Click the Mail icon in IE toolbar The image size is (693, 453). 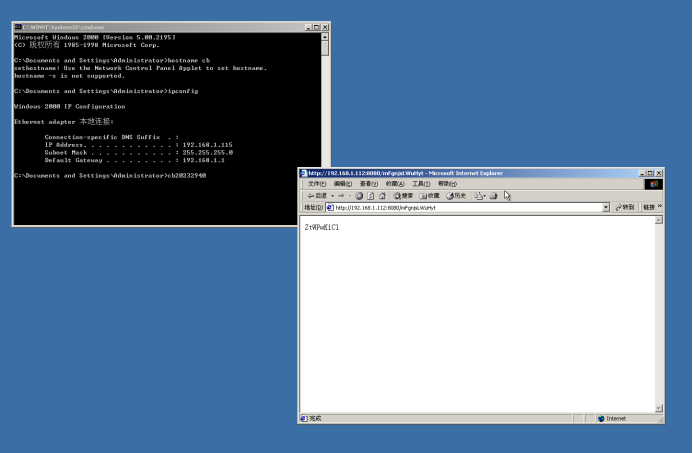tap(478, 196)
